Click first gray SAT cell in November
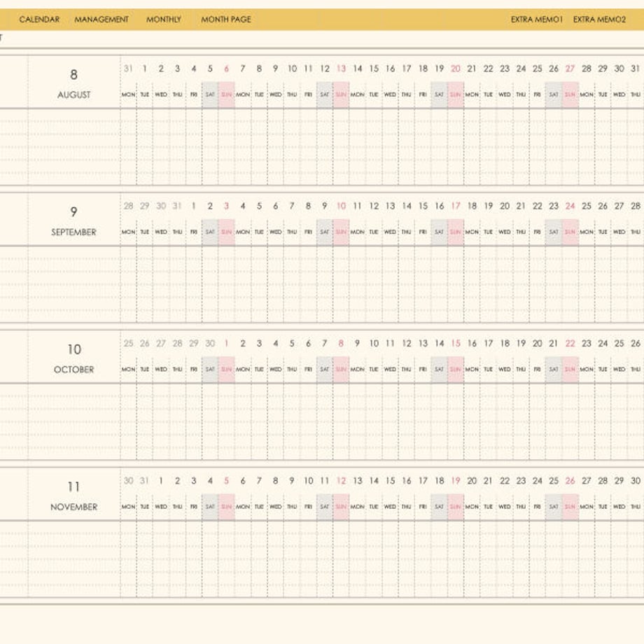 pyautogui.click(x=210, y=507)
